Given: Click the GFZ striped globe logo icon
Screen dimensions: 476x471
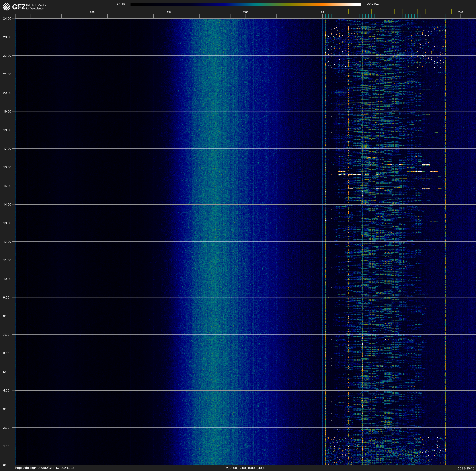Looking at the screenshot, I should [7, 7].
